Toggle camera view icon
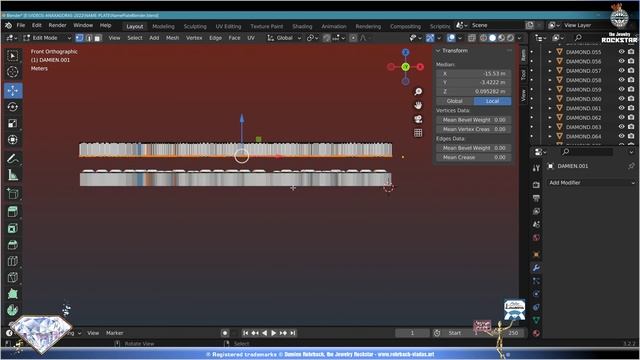The height and width of the screenshot is (360, 640). click(x=418, y=119)
